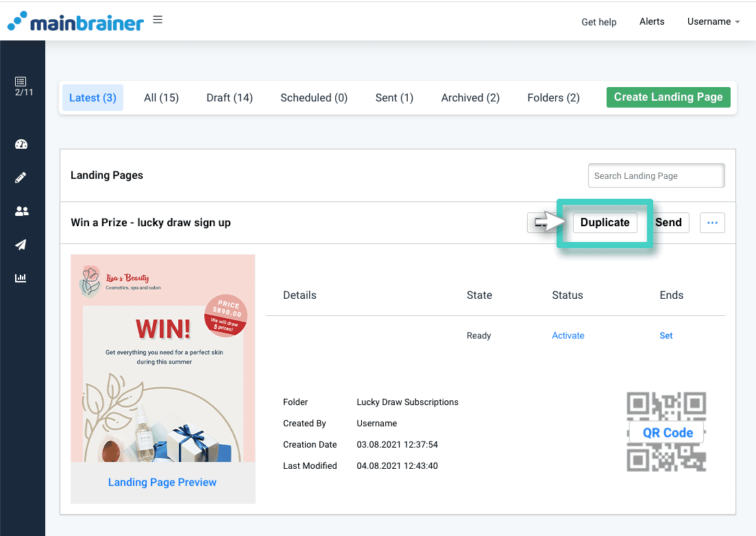The width and height of the screenshot is (756, 536).
Task: Select the Scheduled (0) tab
Action: tap(314, 98)
